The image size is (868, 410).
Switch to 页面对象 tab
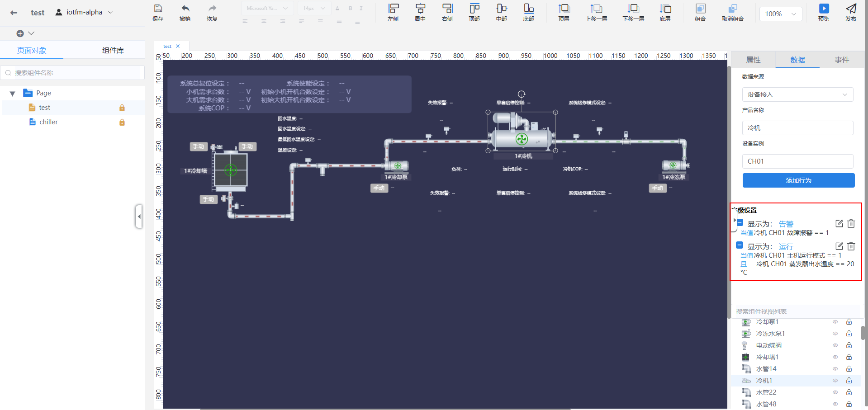point(32,50)
